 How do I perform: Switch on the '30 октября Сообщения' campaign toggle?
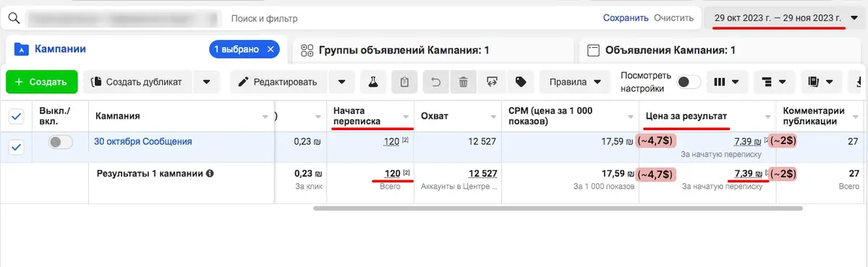[61, 143]
